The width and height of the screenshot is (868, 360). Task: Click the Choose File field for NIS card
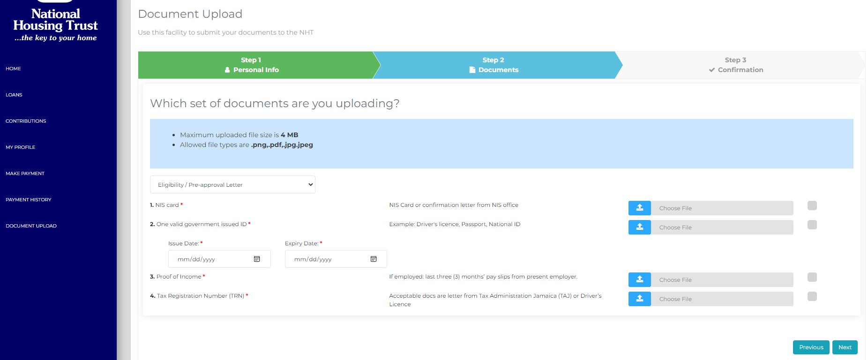click(722, 208)
